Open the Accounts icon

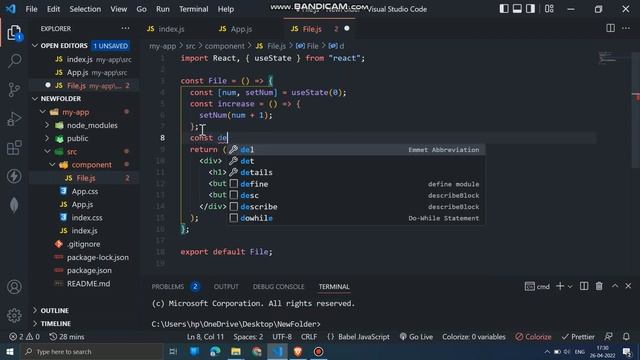[x=14, y=287]
